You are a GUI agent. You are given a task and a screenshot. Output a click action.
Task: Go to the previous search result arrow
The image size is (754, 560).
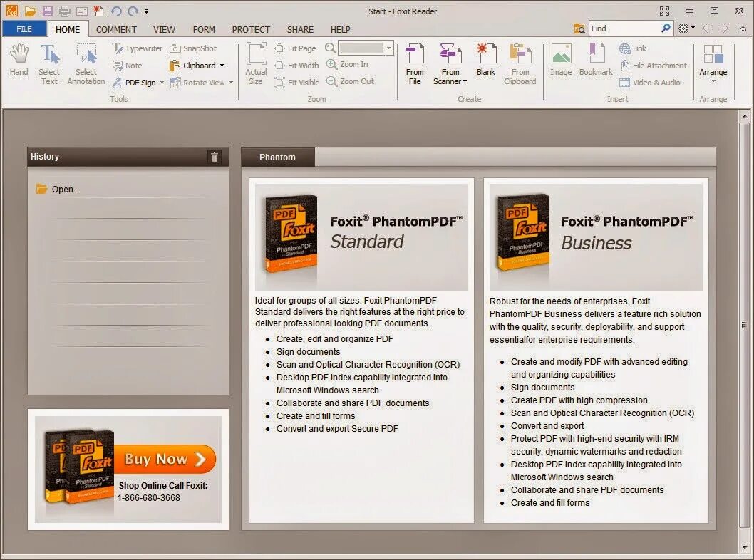click(706, 28)
